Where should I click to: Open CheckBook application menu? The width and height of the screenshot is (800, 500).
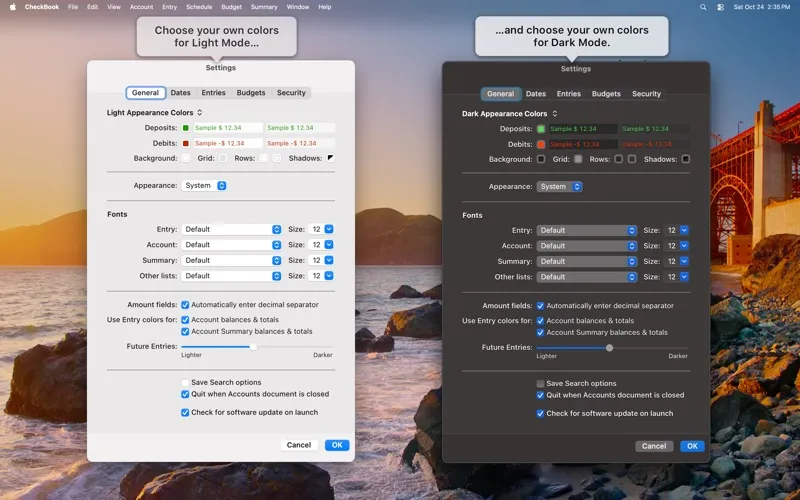(42, 7)
